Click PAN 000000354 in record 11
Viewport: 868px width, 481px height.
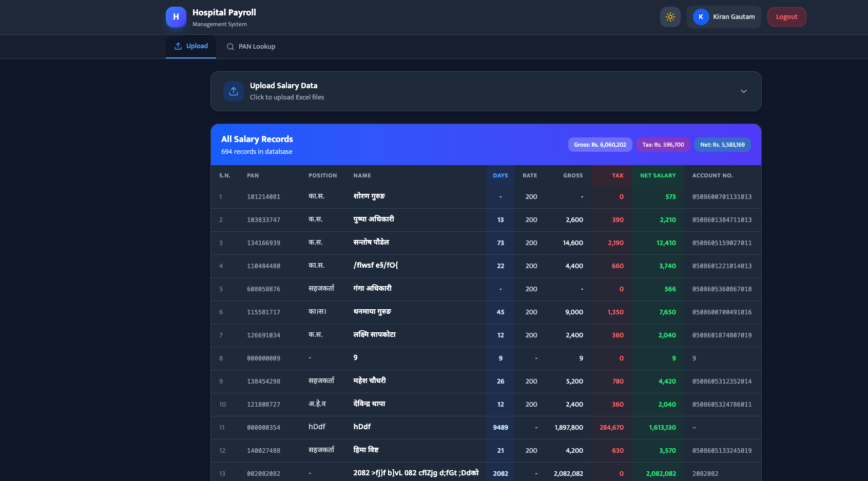pos(263,427)
